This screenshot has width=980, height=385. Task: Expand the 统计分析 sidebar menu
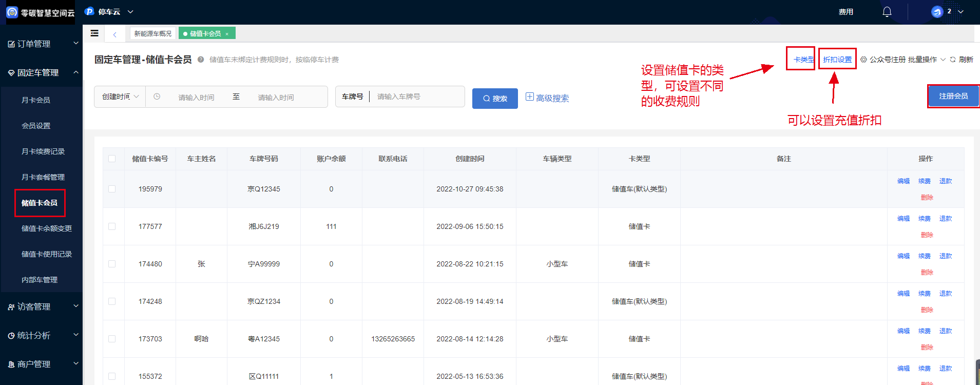coord(41,335)
